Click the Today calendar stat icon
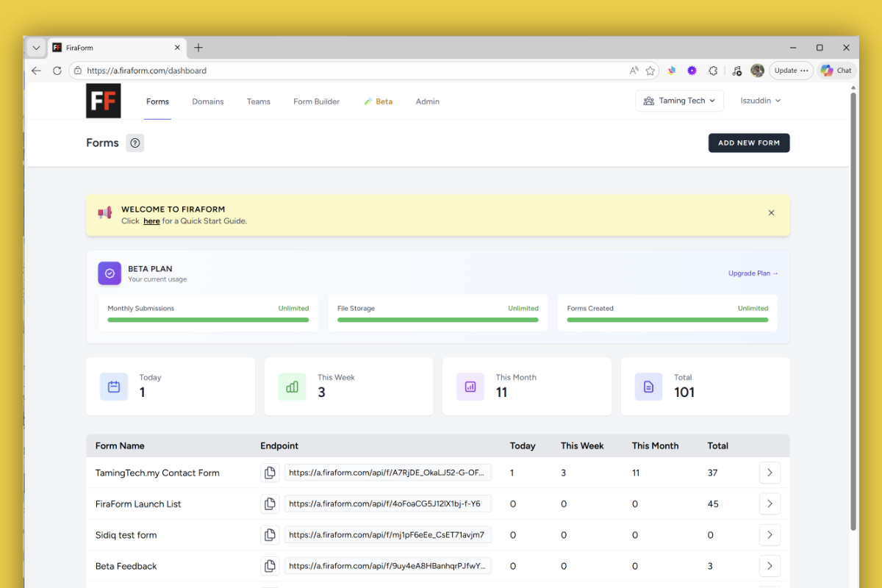 pyautogui.click(x=114, y=386)
